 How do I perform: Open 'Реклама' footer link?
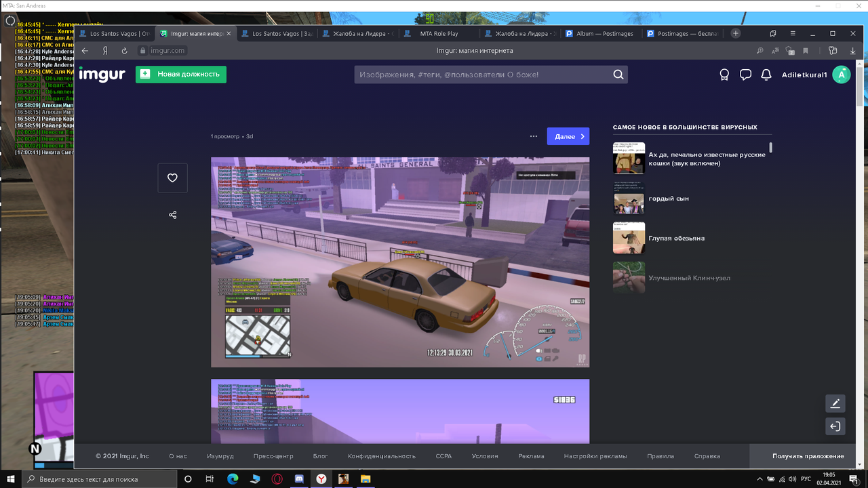tap(531, 456)
